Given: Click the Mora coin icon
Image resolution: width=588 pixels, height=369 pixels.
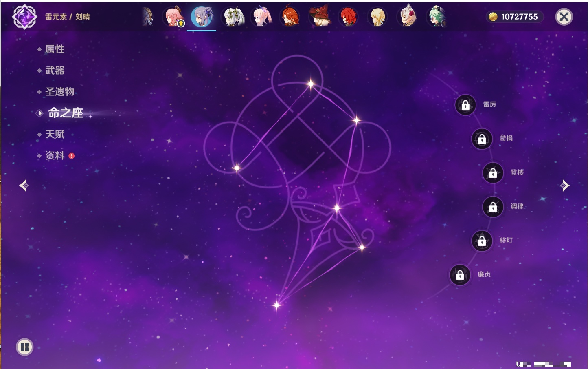Looking at the screenshot, I should pos(493,17).
